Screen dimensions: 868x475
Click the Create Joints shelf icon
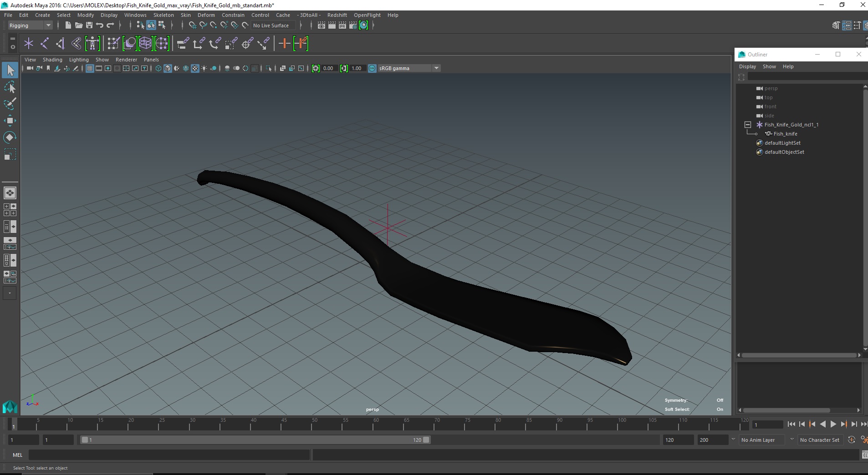pos(45,44)
